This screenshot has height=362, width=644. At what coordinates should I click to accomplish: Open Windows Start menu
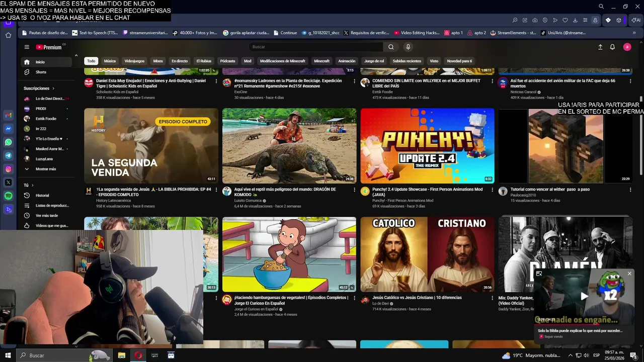tap(8, 355)
